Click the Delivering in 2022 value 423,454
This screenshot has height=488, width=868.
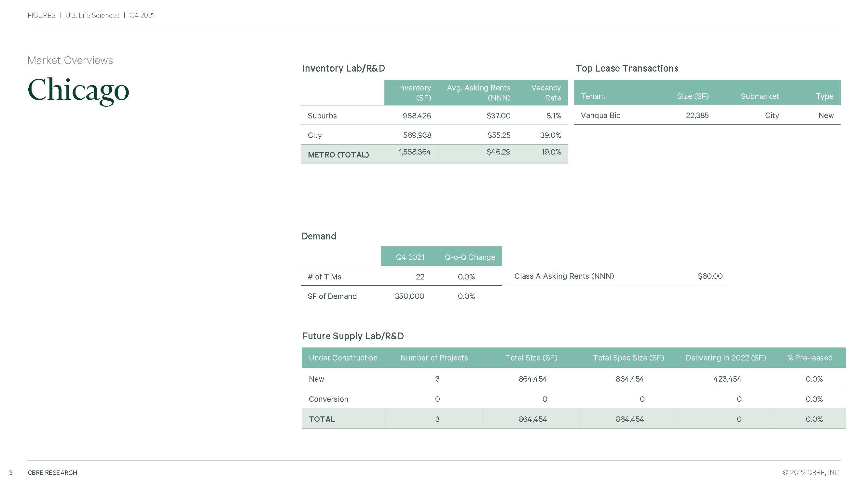pyautogui.click(x=727, y=379)
